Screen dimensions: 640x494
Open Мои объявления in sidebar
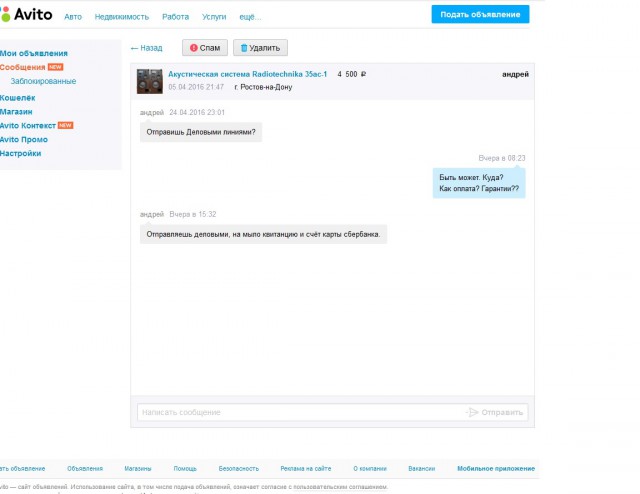(x=34, y=53)
